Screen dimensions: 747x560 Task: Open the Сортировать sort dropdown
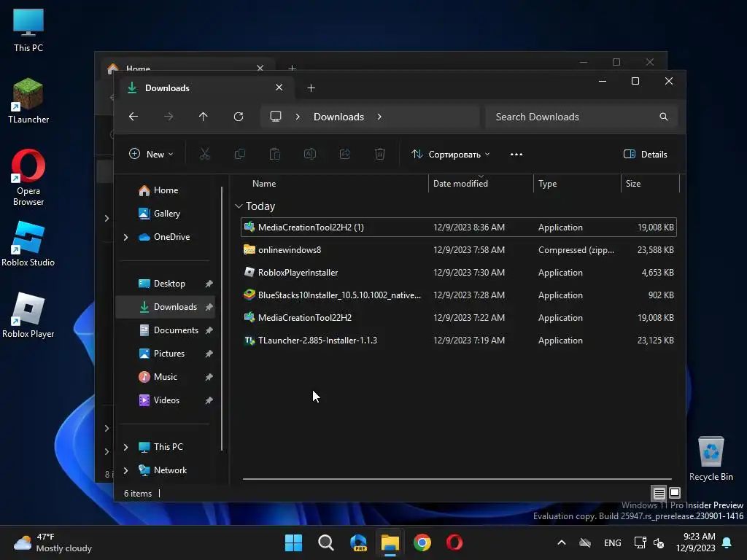click(x=450, y=155)
